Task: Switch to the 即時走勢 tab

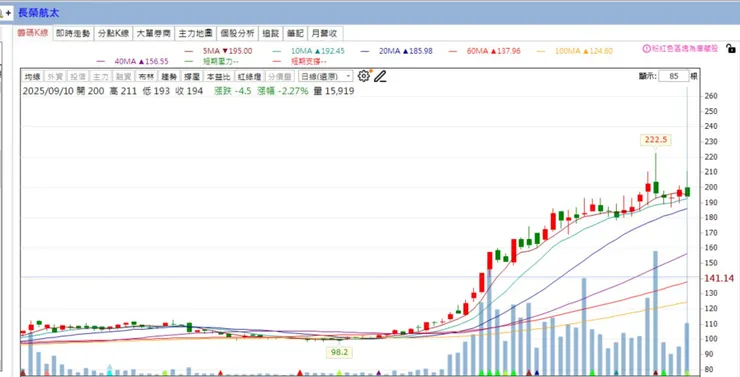Action: 73,34
